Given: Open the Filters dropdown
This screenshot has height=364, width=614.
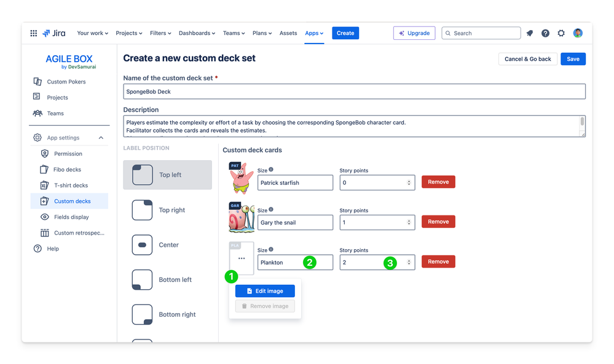Looking at the screenshot, I should point(160,33).
